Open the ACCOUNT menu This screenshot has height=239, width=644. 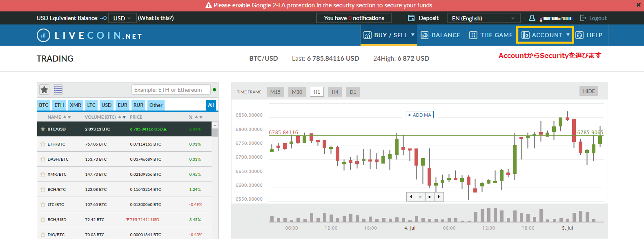[547, 35]
